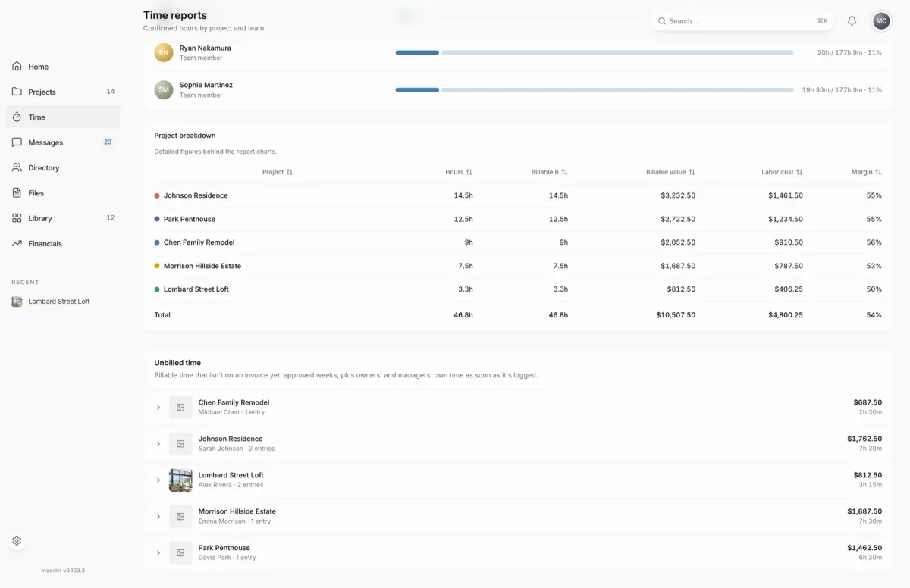This screenshot has width=910, height=588.
Task: Click the sort arrows icon beside Margin header
Action: tap(878, 172)
